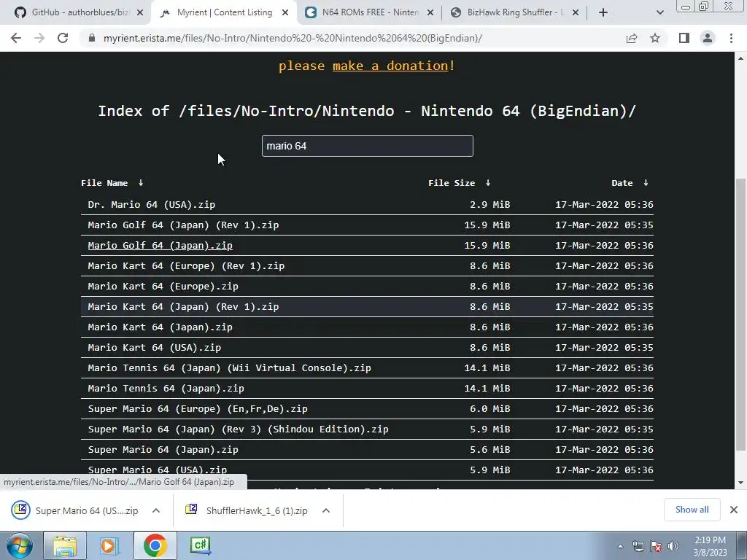Click the volume speaker icon
Image resolution: width=747 pixels, height=560 pixels.
(673, 547)
